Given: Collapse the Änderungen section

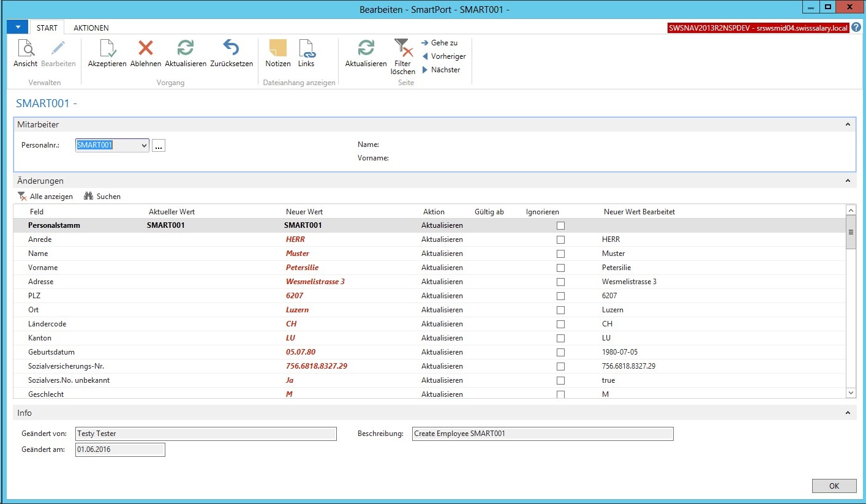Looking at the screenshot, I should point(848,181).
